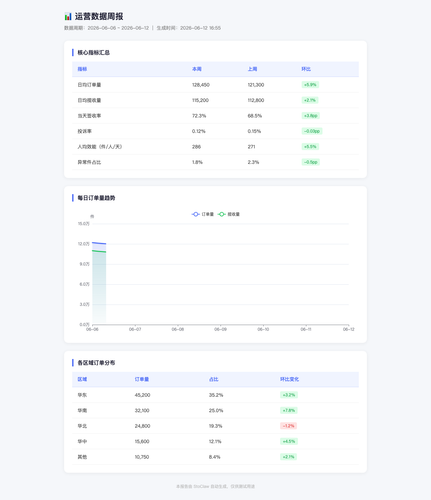431x500 pixels.
Task: Click the 15.0万 y-axis label
Action: click(84, 224)
